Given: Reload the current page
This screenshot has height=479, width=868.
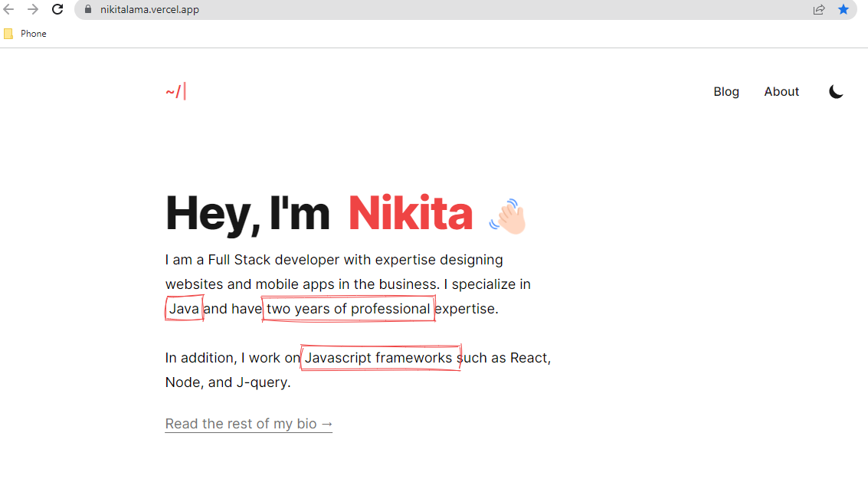Looking at the screenshot, I should tap(57, 9).
